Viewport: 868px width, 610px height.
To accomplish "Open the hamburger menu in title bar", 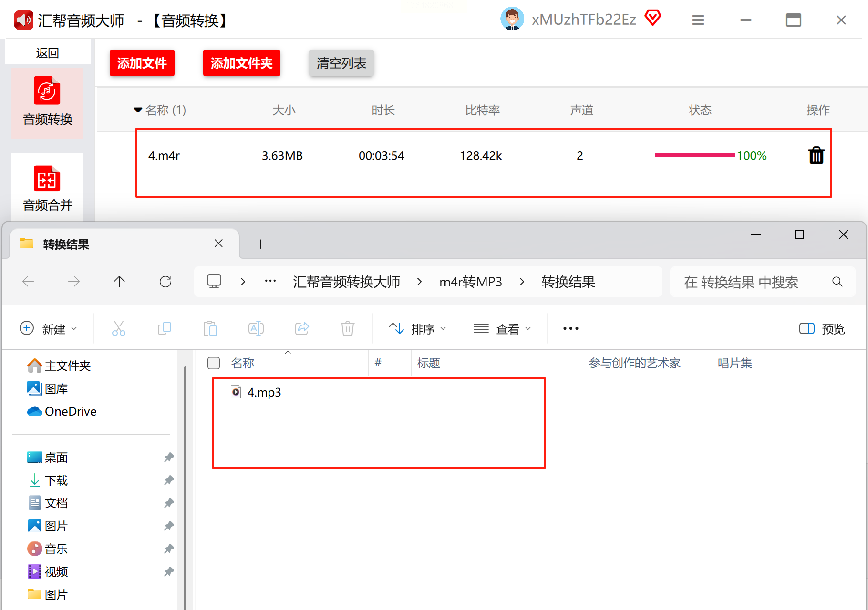I will pyautogui.click(x=698, y=20).
